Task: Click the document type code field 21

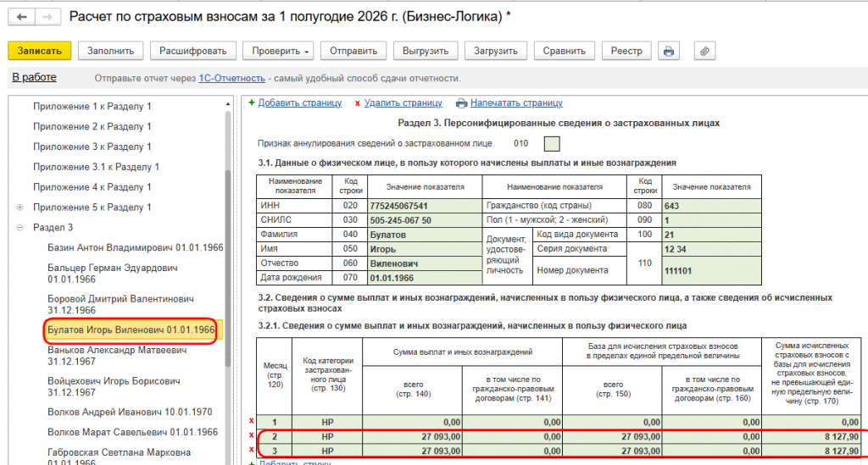Action: 711,235
